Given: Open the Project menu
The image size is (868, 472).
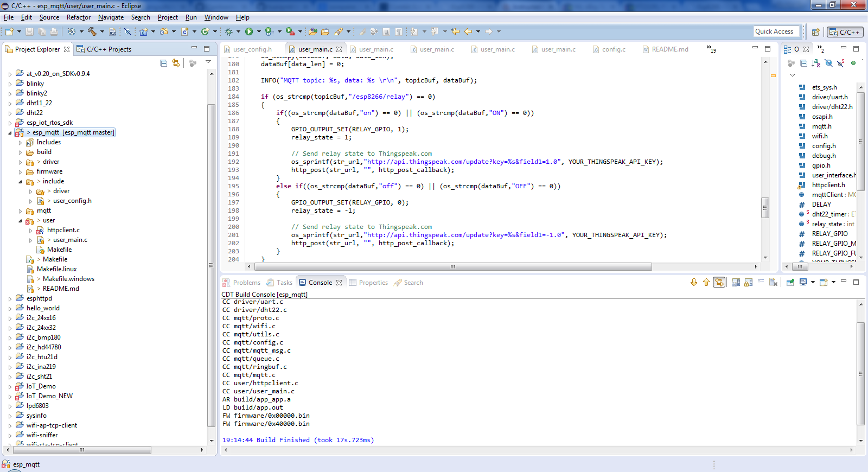Looking at the screenshot, I should click(x=168, y=17).
